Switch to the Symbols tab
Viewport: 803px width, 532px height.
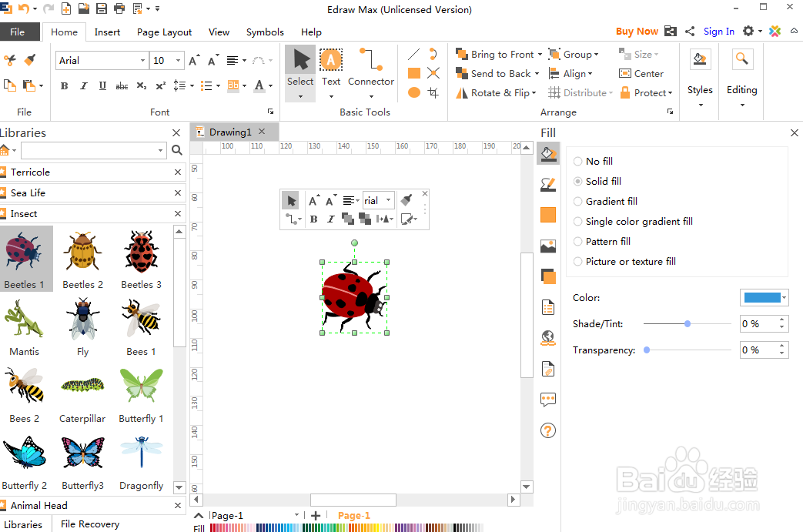(265, 32)
